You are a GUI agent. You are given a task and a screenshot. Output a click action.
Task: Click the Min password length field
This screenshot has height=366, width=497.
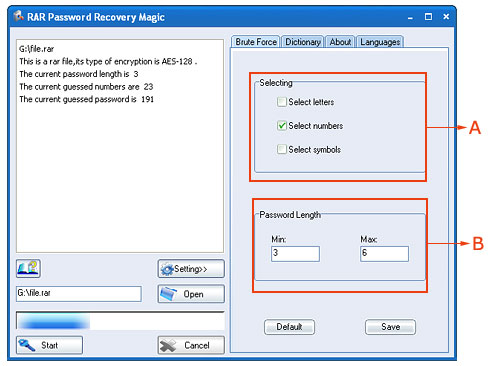coord(295,254)
